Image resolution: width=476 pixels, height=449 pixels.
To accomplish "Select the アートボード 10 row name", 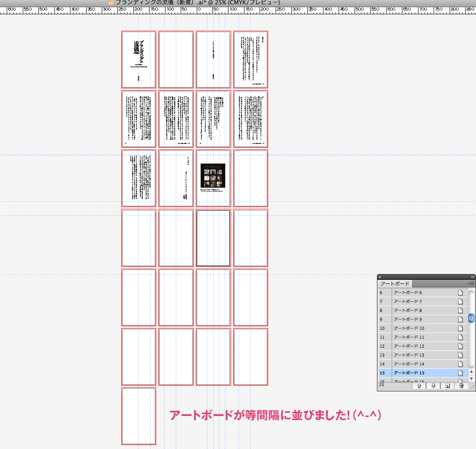I will pos(409,328).
